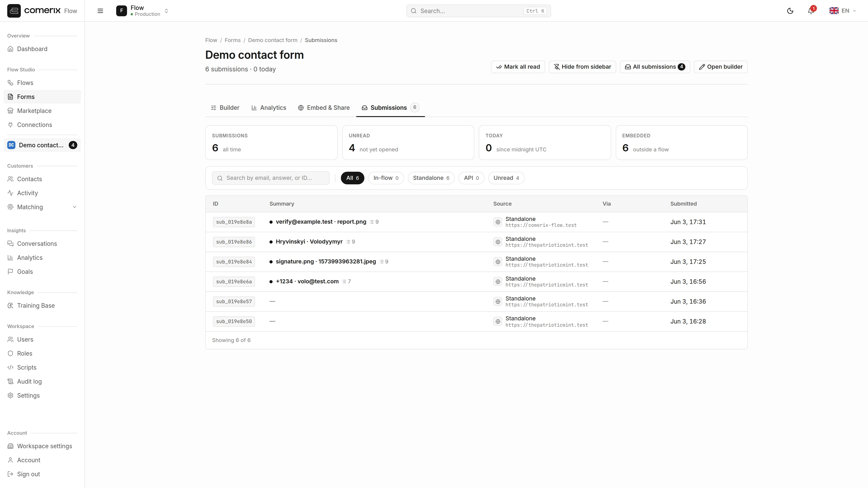Open Scripts in the sidebar

(42, 368)
